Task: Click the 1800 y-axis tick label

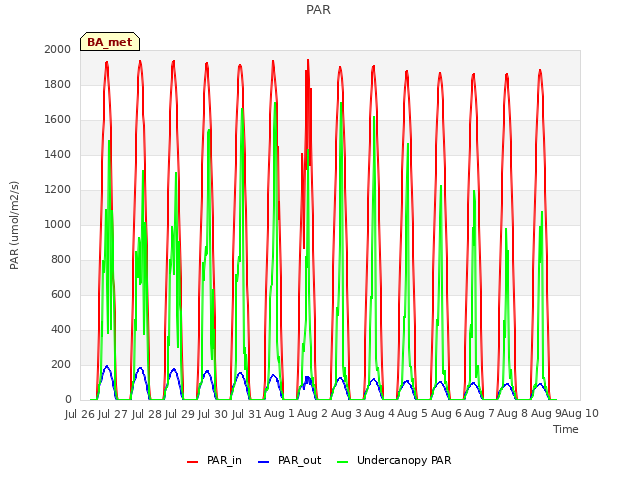Action: pyautogui.click(x=58, y=84)
